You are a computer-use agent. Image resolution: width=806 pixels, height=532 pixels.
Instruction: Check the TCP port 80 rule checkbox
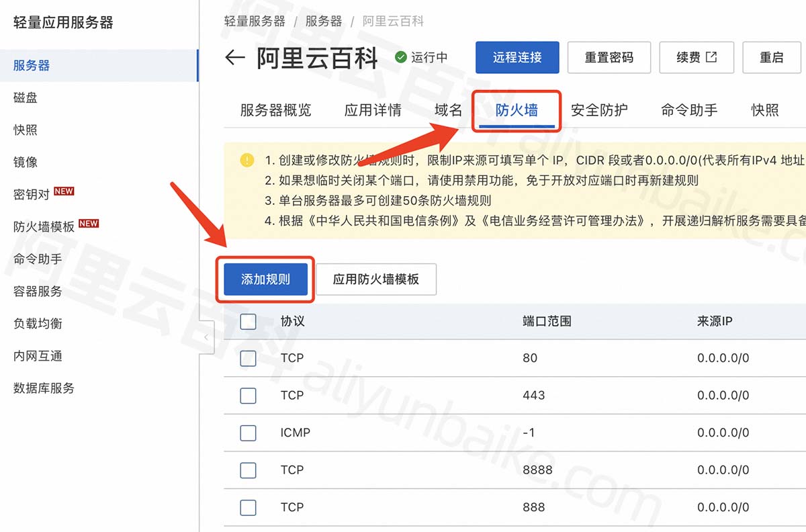[249, 358]
